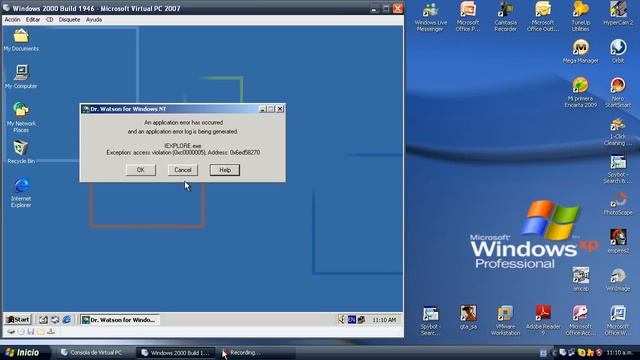
Task: Open 1-Click Cleaning desktop shortcut
Action: click(618, 132)
